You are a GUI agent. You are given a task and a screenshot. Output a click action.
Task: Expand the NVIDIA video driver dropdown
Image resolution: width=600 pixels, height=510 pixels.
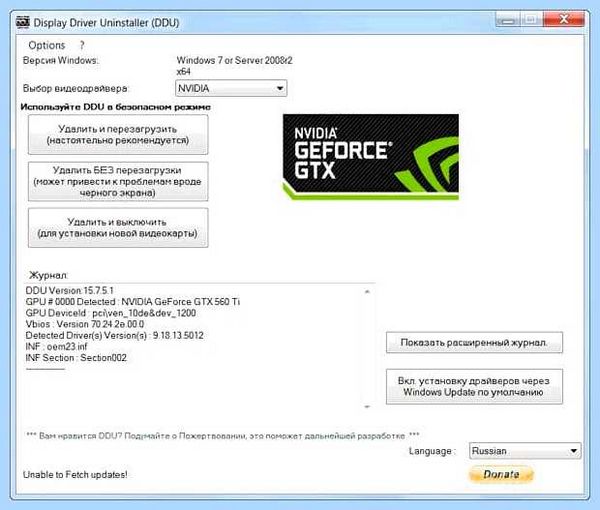(231, 88)
